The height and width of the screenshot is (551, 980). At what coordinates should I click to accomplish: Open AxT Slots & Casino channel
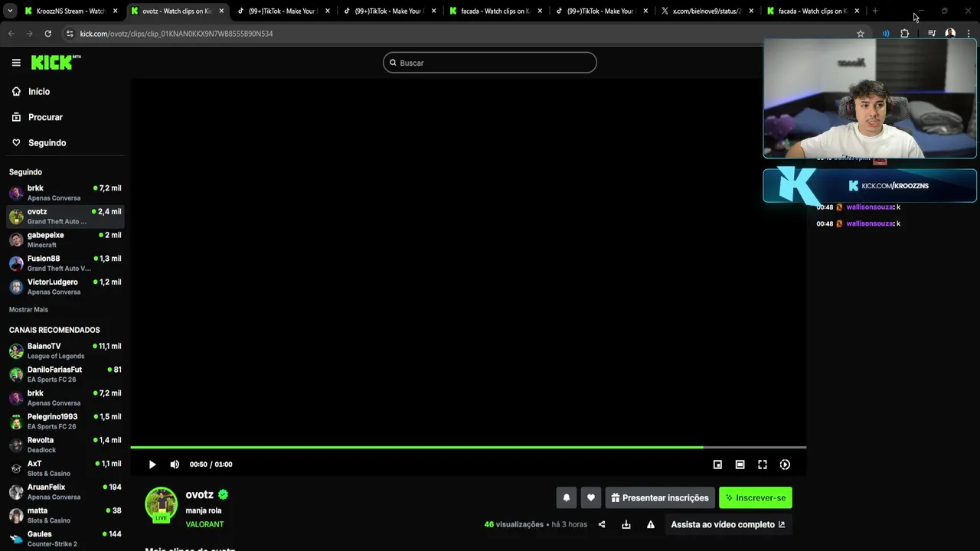tap(66, 468)
